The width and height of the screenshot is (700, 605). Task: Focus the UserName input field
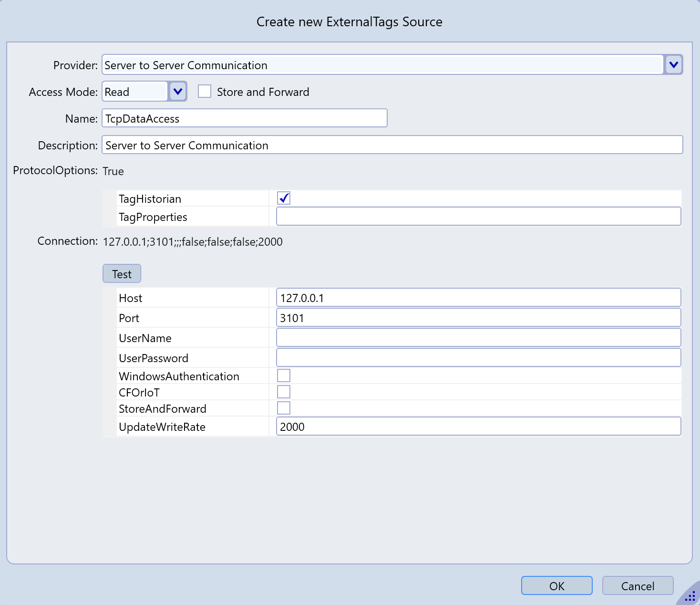tap(478, 338)
